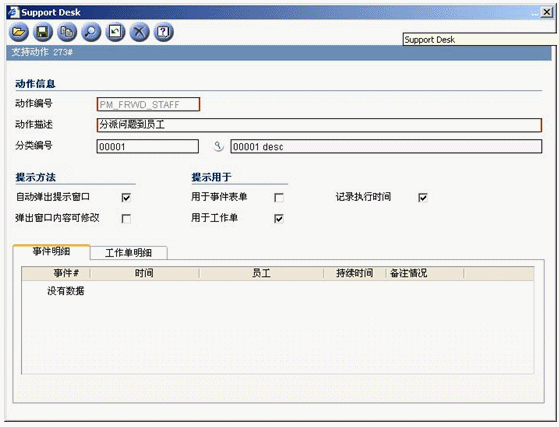Click the Support Desk title bar icon
Image resolution: width=559 pixels, height=427 pixels.
[x=14, y=12]
